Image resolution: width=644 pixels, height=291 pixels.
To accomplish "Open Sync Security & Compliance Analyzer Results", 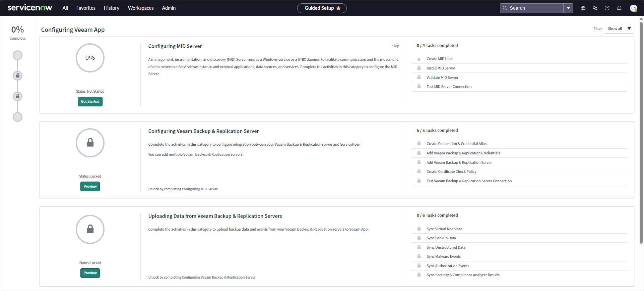I will click(x=463, y=275).
